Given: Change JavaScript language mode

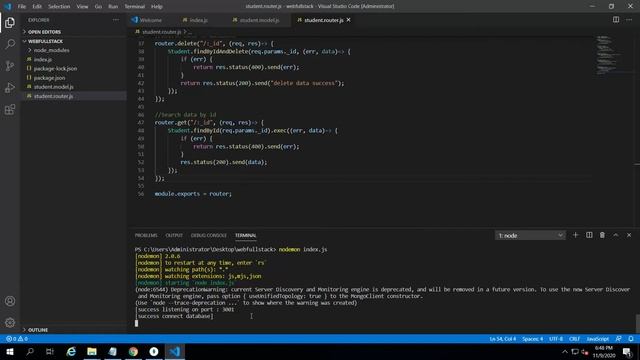Looking at the screenshot, I should tap(598, 339).
